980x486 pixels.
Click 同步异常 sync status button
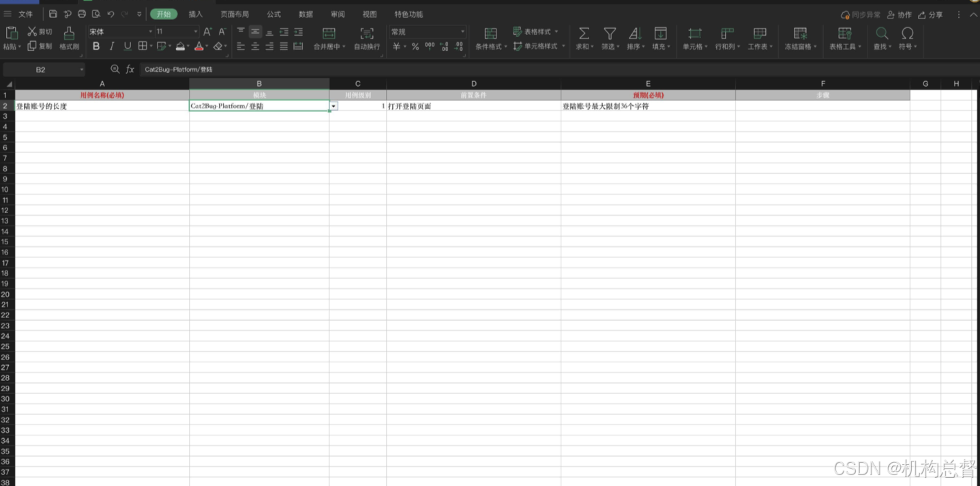tap(861, 14)
